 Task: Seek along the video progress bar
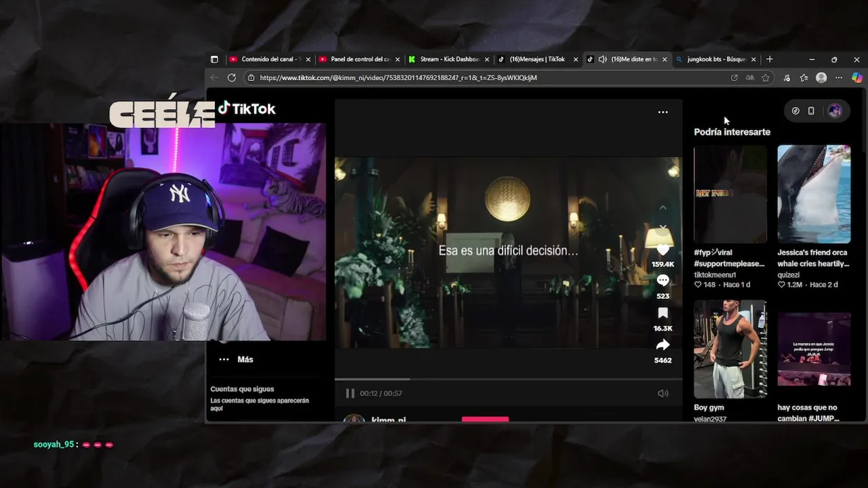508,380
